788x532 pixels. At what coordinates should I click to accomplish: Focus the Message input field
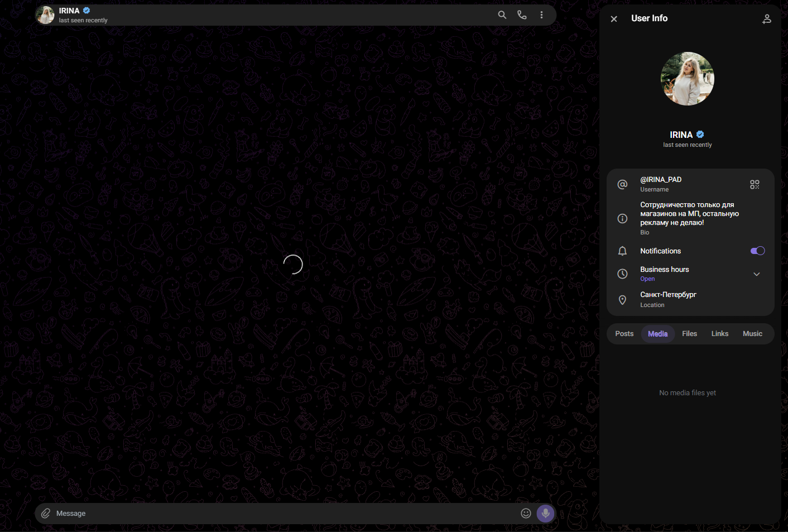(x=285, y=514)
